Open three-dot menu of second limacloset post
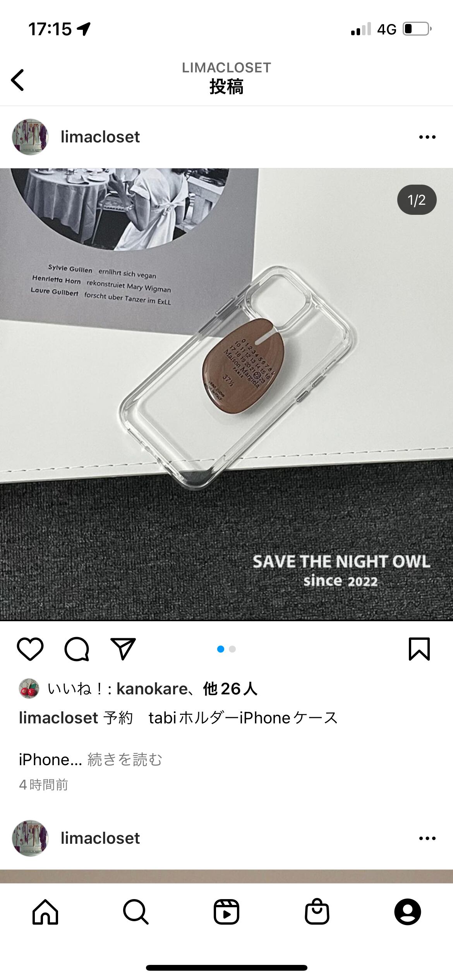This screenshot has height=980, width=453. (427, 838)
